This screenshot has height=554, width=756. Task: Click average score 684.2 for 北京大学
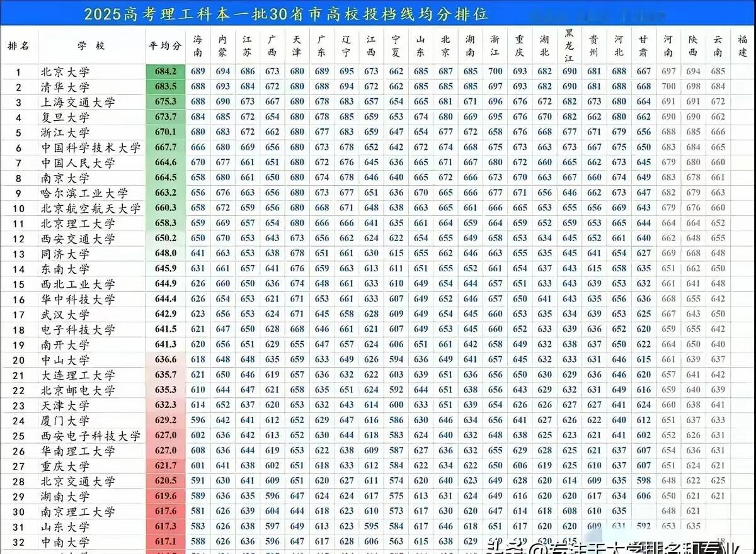165,71
